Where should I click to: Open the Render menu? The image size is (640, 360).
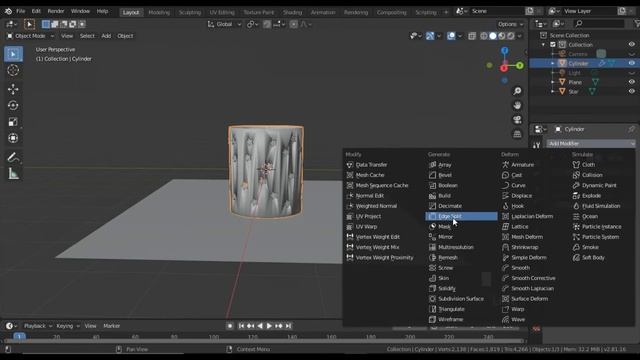click(x=56, y=11)
